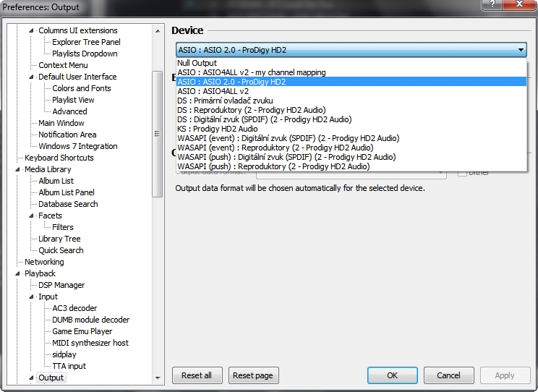Viewport: 538px width, 392px height.
Task: Choose WASAPI (push) Digitální zvuk SPDIF
Action: point(351,157)
